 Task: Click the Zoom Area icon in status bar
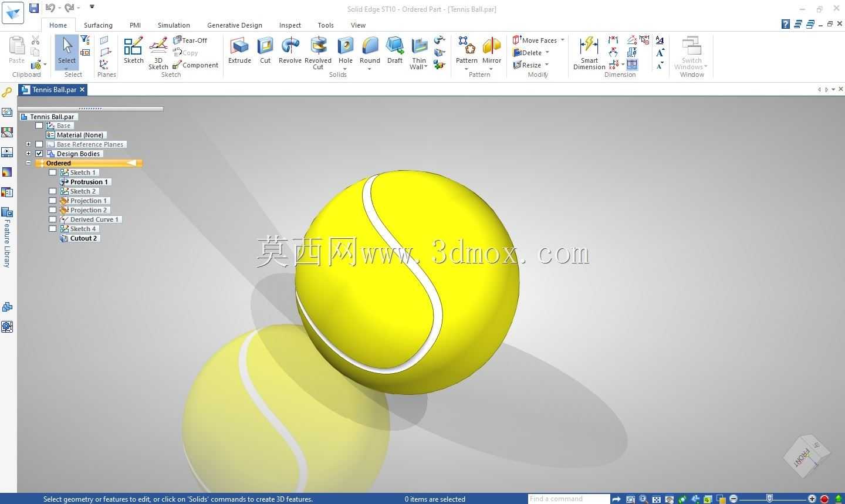click(x=630, y=499)
